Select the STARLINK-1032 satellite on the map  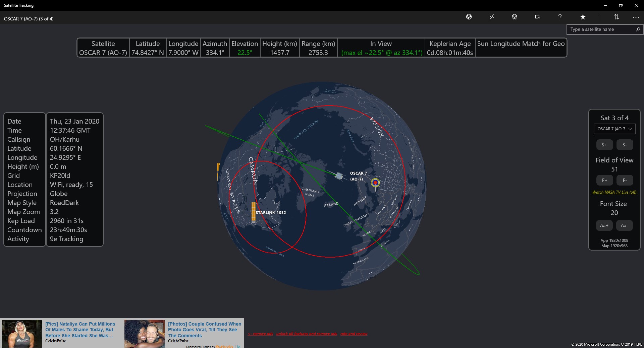253,212
